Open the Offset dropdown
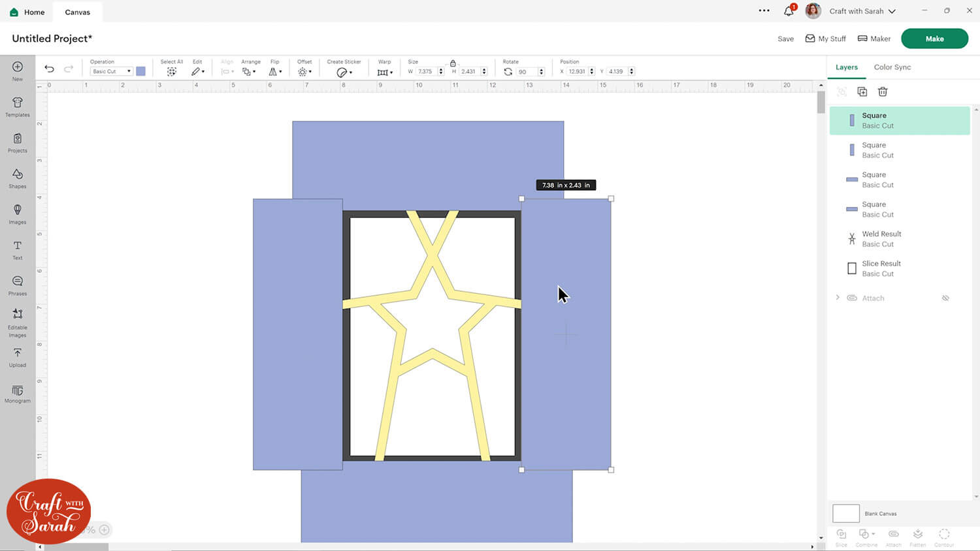 [304, 72]
